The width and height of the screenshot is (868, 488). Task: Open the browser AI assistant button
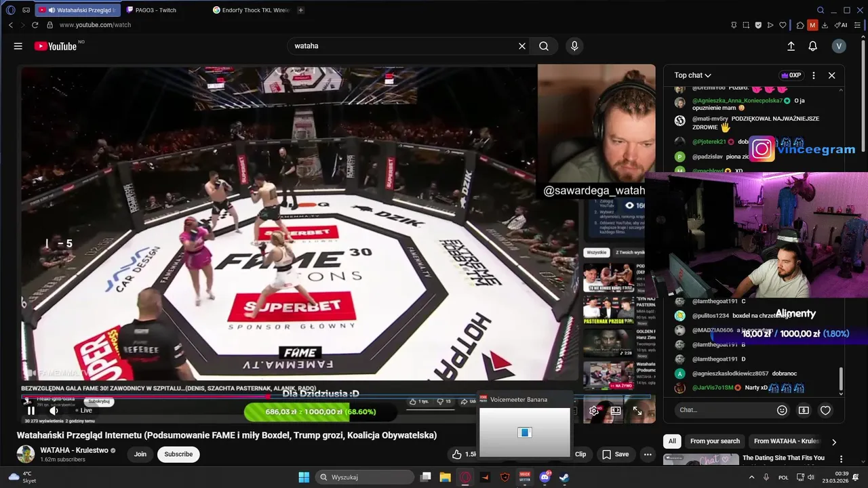[841, 25]
